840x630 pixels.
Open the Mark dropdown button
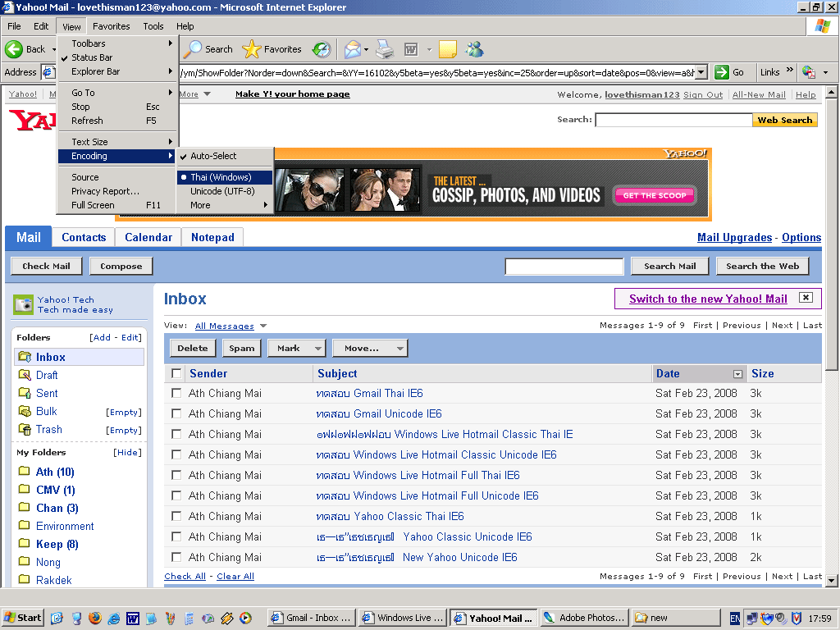296,348
